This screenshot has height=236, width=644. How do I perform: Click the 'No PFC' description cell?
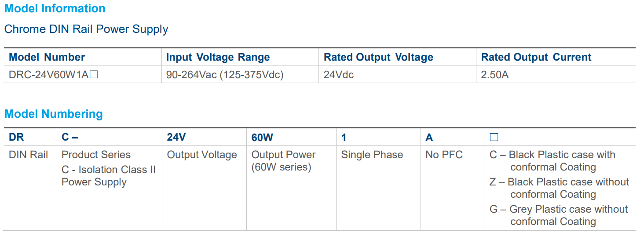[444, 155]
